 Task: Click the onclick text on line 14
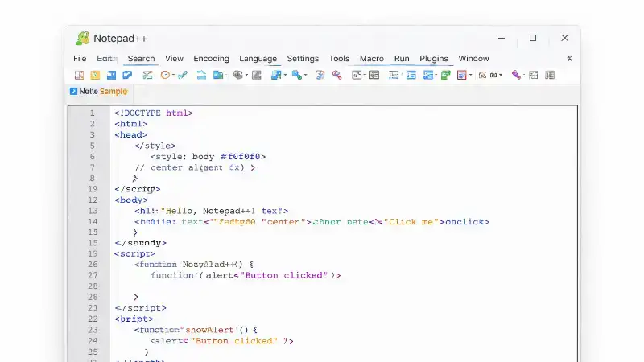tap(464, 222)
